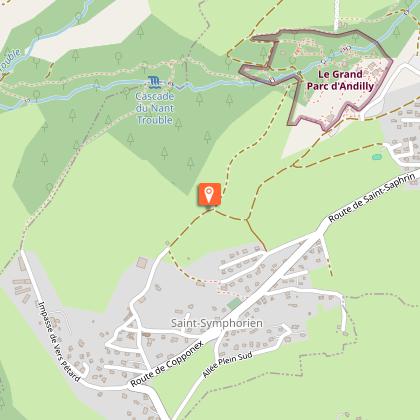The width and height of the screenshot is (420, 420).
Task: Click the trail junction right of the orange marker
Action: (247, 219)
